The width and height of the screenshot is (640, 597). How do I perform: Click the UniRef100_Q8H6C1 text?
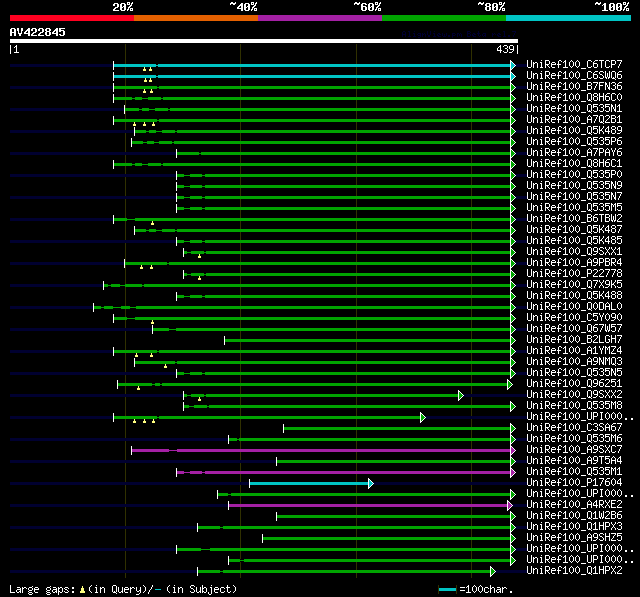pos(574,164)
